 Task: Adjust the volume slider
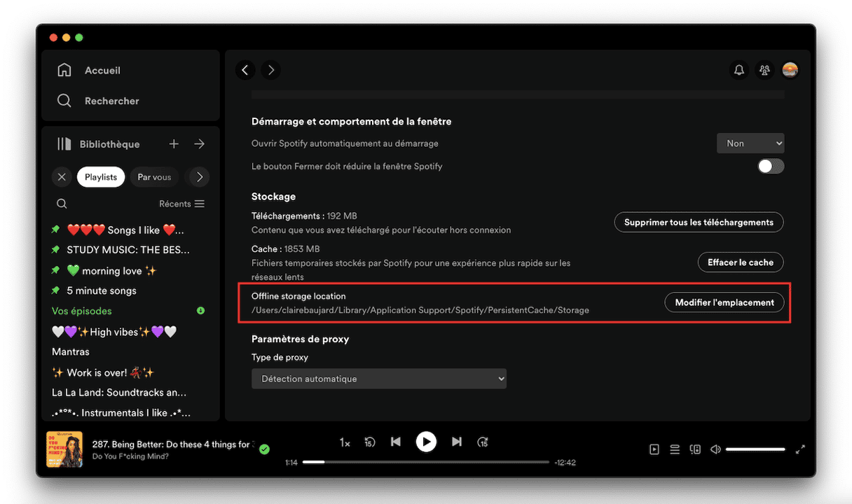click(755, 449)
